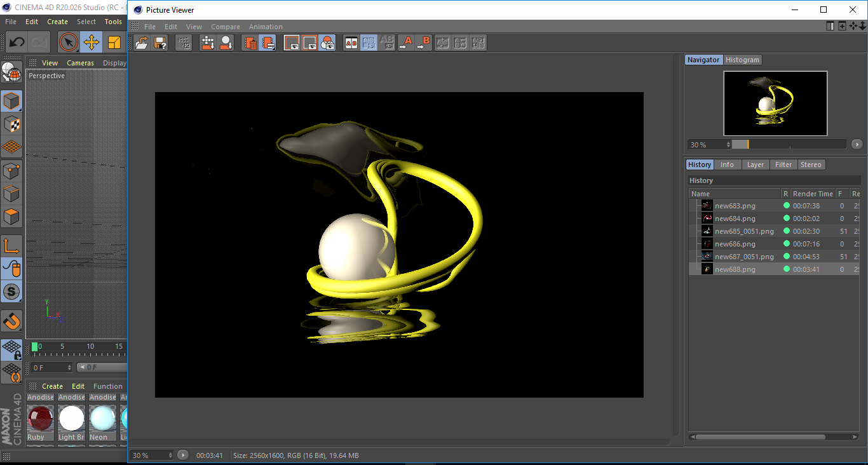Image resolution: width=868 pixels, height=465 pixels.
Task: Click the Stop Rendering icon
Action: point(184,43)
